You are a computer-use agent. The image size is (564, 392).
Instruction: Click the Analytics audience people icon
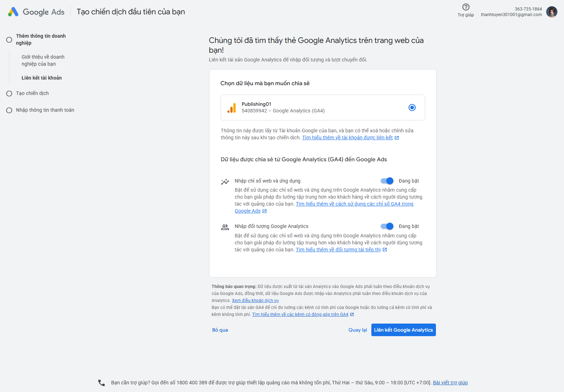[x=225, y=227]
